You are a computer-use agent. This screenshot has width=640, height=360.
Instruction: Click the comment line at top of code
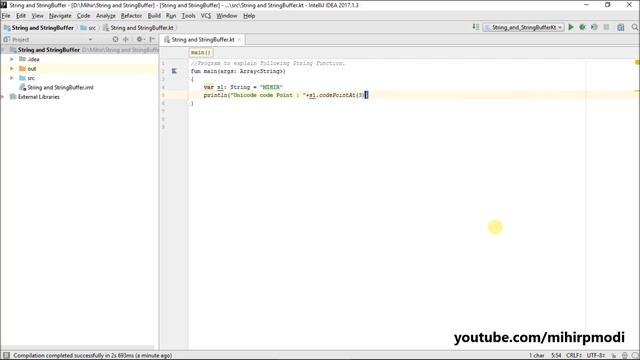(268, 63)
